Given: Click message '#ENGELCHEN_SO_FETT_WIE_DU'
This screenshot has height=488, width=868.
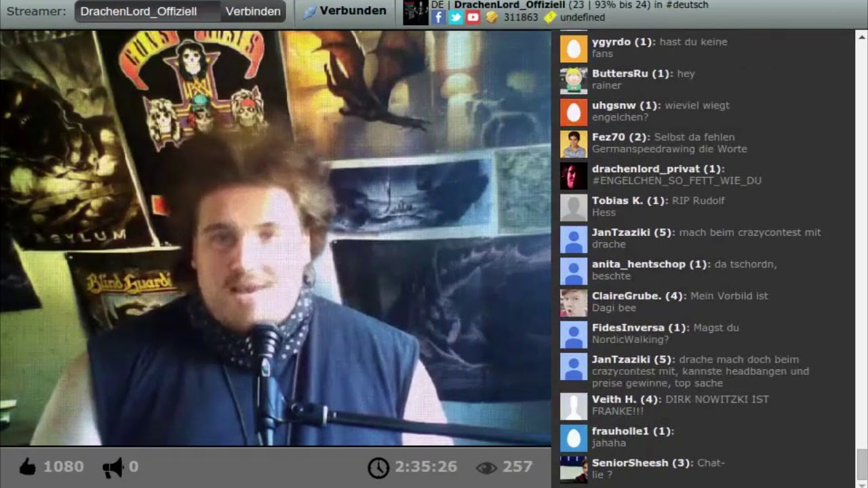Looking at the screenshot, I should tap(677, 181).
